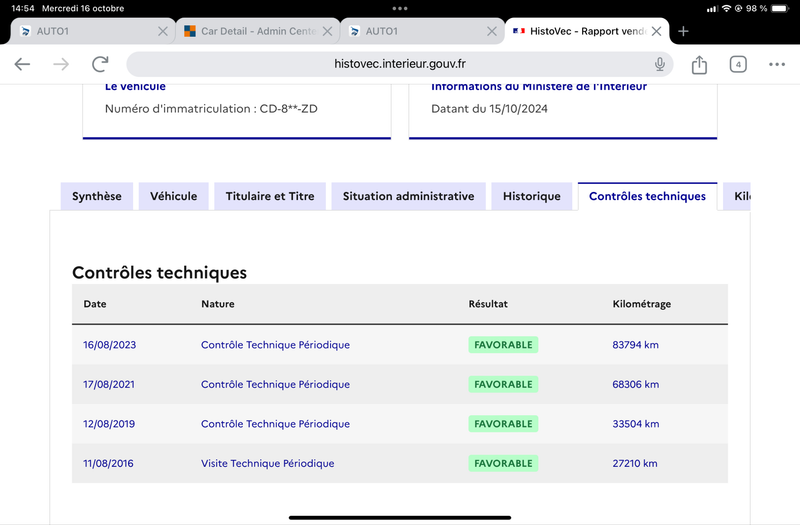This screenshot has height=525, width=800.
Task: Open the Véhicule tab
Action: coord(173,196)
